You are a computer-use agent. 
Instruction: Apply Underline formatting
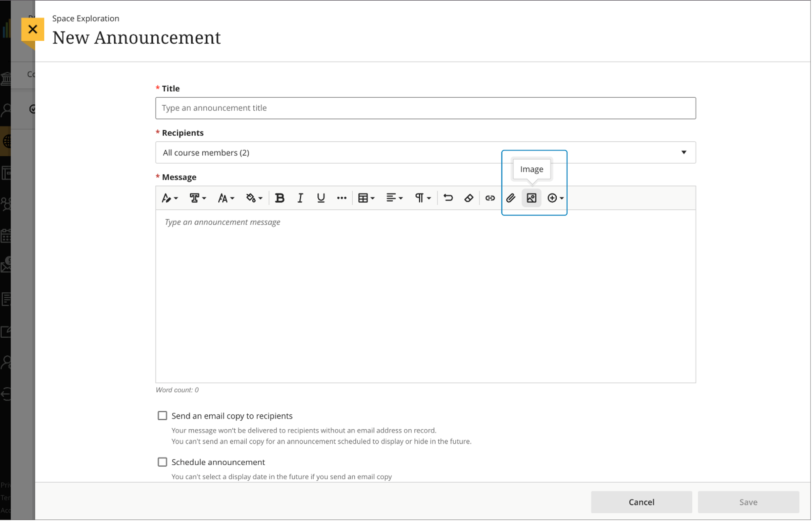[321, 198]
